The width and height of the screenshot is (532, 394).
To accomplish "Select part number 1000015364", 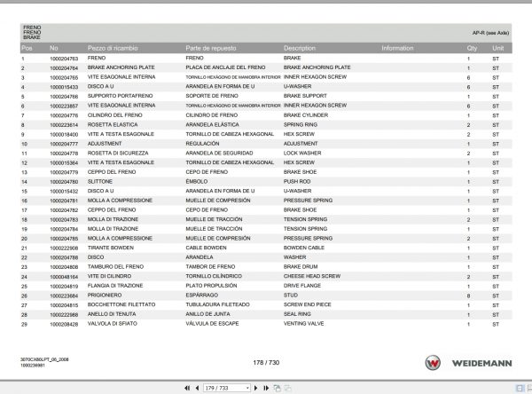I will point(64,163).
